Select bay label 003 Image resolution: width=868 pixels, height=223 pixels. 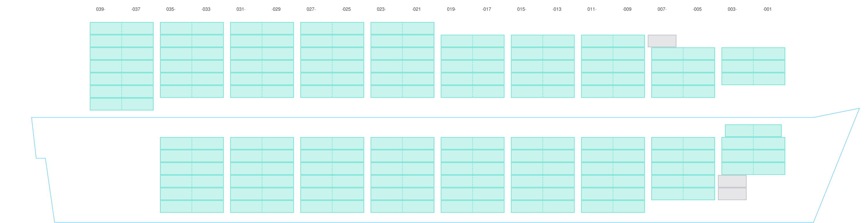point(732,9)
